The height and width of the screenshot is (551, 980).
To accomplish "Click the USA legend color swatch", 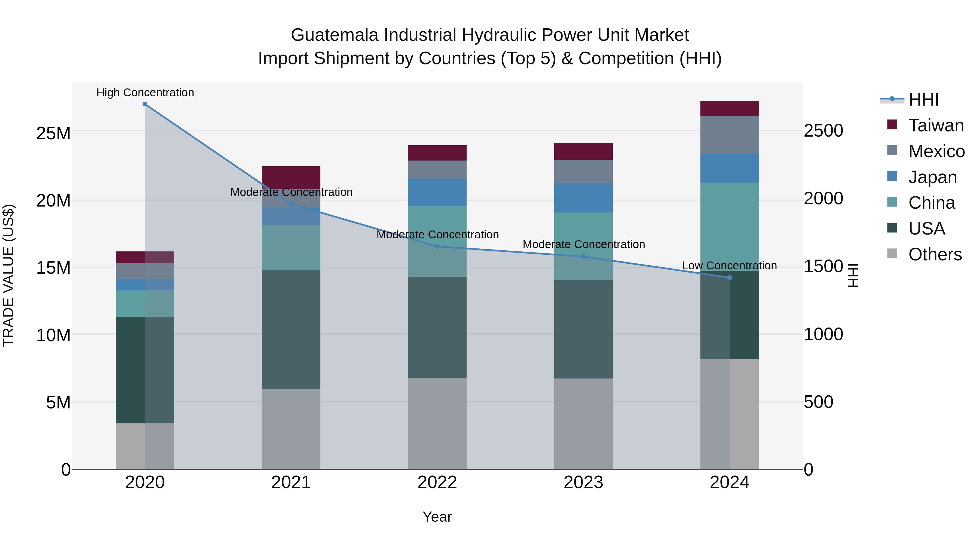I will (x=892, y=228).
